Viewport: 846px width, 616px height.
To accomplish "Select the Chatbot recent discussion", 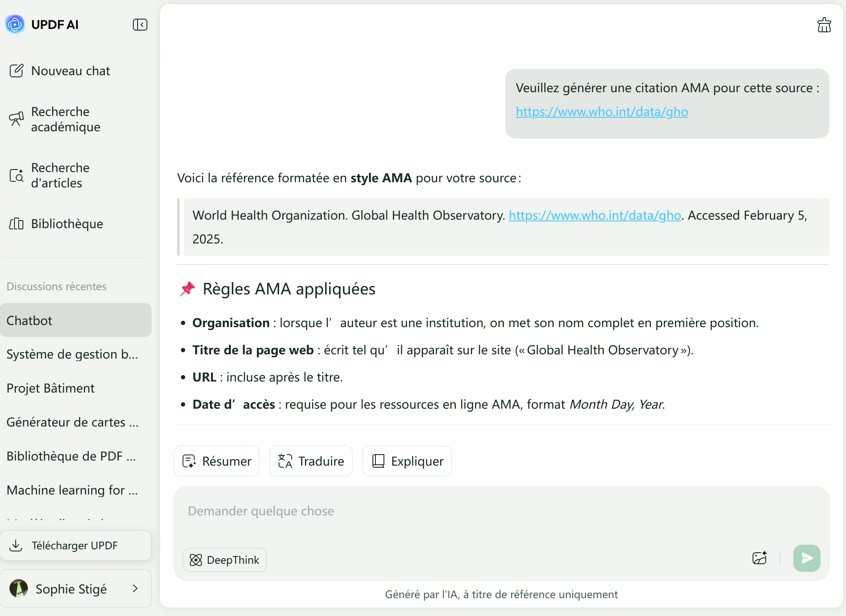I will [76, 320].
